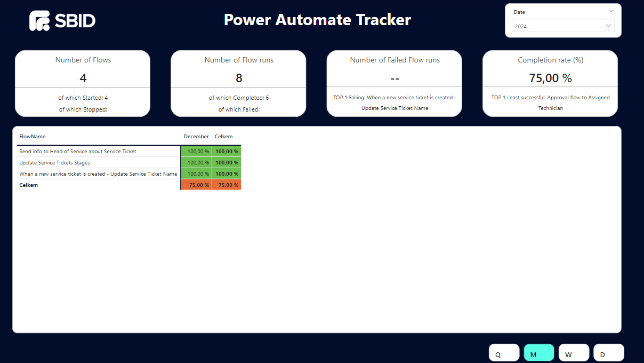Click TOP 1 Least successful flow text
The image size is (644, 363).
click(x=551, y=102)
